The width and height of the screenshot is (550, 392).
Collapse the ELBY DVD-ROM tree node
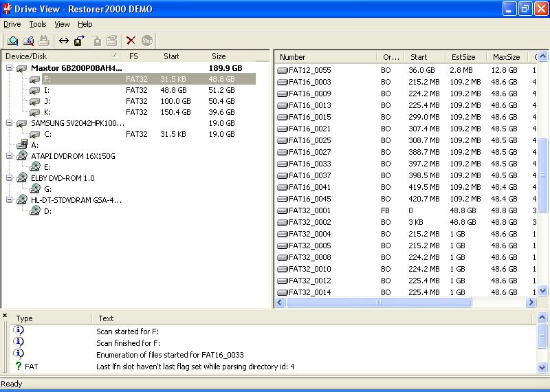click(x=10, y=178)
